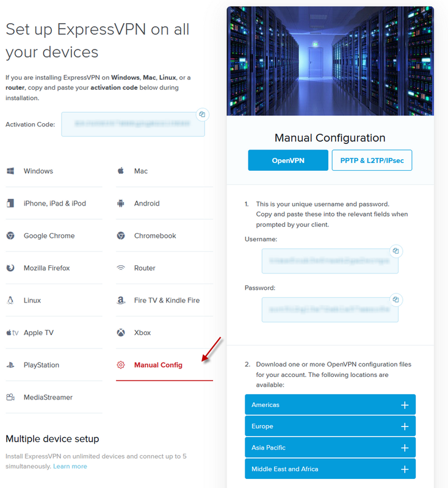Copy the activation code with copy icon
Screen dimensions: 448x488
coord(203,114)
